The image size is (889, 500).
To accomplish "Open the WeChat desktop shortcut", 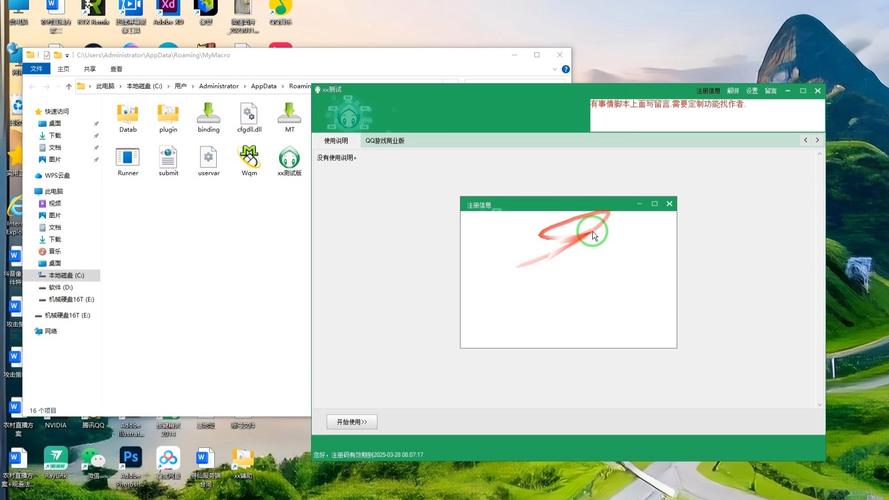I will (x=93, y=463).
